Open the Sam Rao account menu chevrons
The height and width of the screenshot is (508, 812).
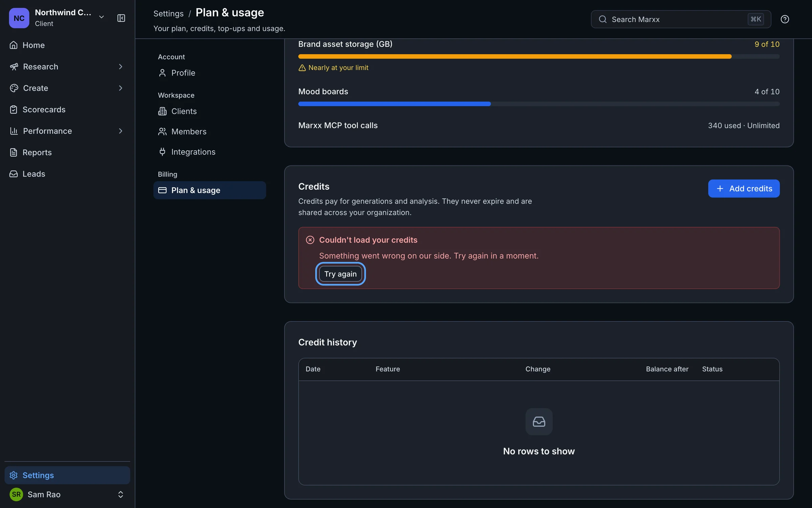point(120,494)
